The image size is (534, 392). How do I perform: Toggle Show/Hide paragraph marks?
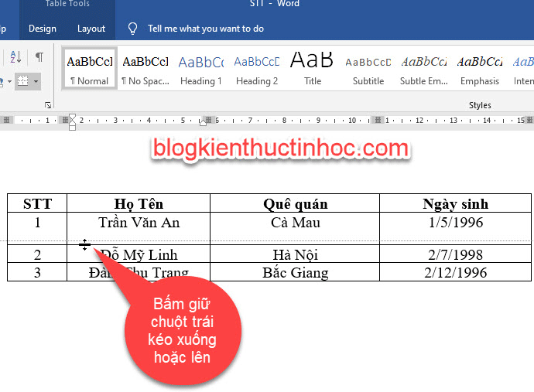tap(39, 56)
